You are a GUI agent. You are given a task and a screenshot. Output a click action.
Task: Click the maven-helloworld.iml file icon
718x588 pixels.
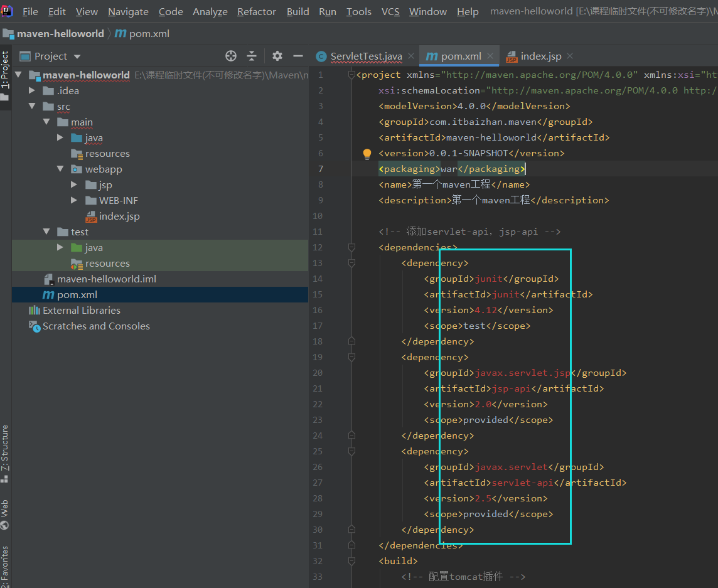click(x=48, y=279)
